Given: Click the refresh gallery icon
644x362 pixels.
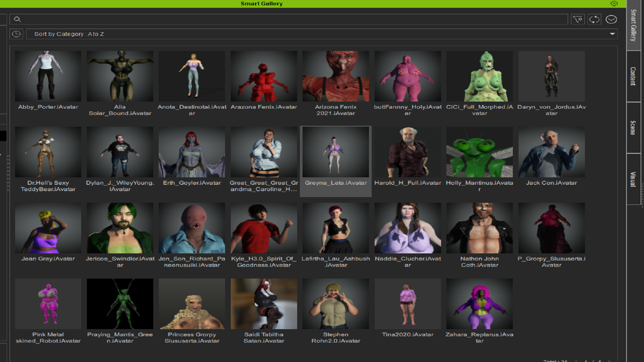Looking at the screenshot, I should pos(594,19).
